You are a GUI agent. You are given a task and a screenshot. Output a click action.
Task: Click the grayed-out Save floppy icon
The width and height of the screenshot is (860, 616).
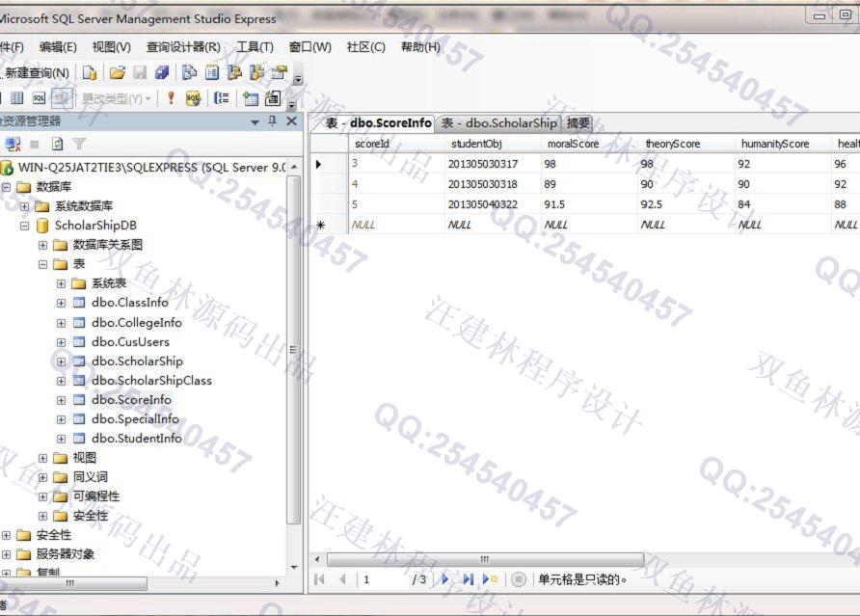tap(140, 72)
